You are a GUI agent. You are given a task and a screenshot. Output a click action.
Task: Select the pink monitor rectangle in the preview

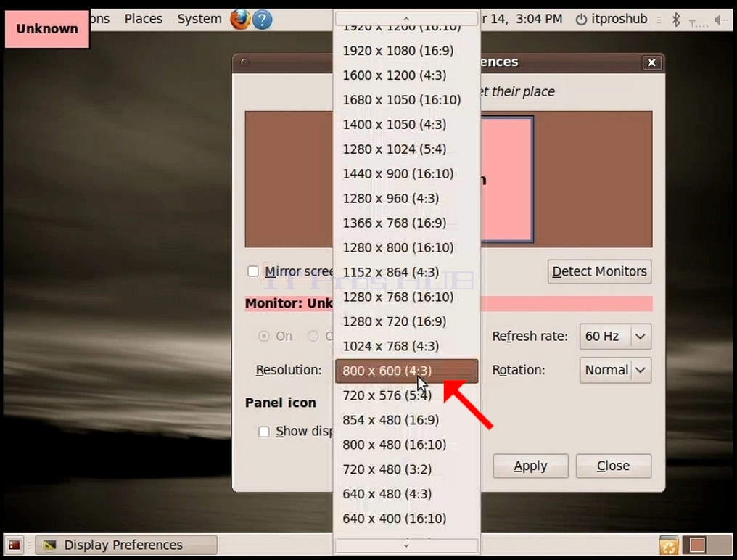tap(507, 180)
